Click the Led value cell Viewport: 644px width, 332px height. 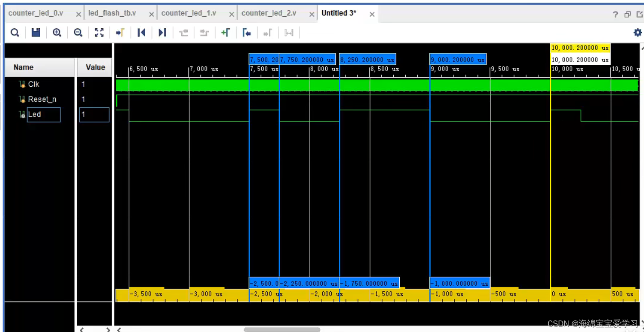(94, 115)
